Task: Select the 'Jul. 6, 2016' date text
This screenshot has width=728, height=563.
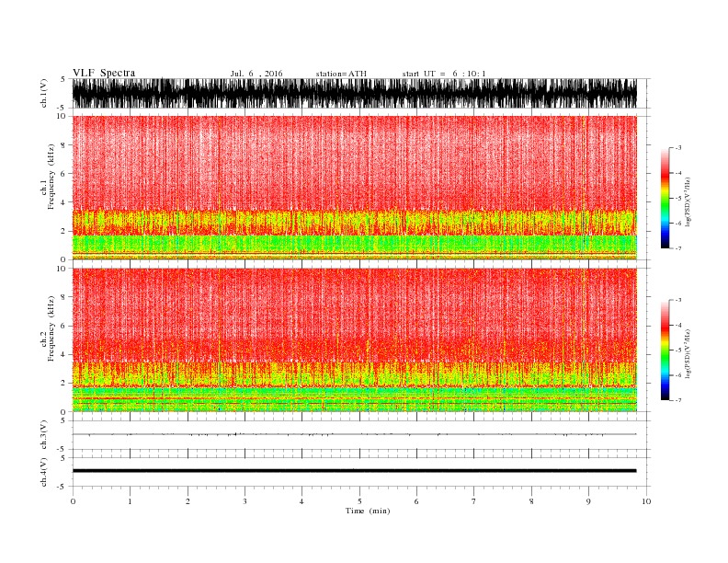Action: tap(256, 74)
